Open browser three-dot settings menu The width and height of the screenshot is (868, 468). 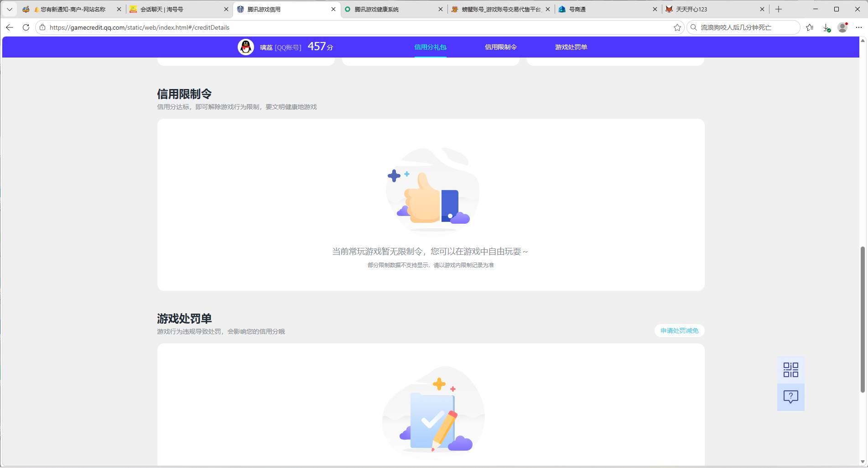point(859,27)
